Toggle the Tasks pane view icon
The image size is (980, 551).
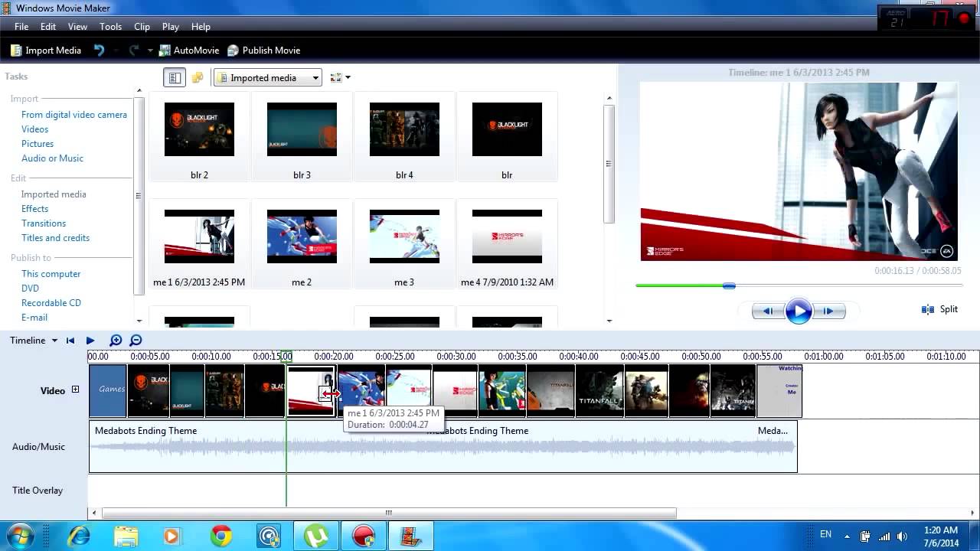(x=175, y=77)
